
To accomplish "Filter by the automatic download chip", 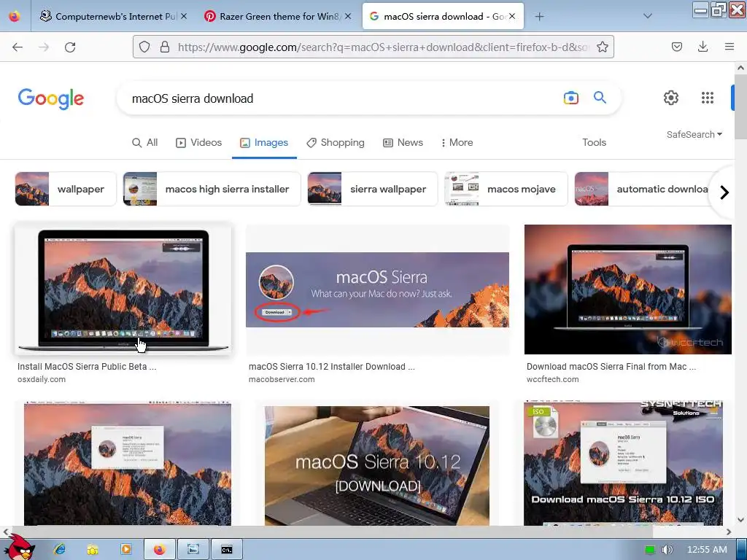I will click(643, 189).
